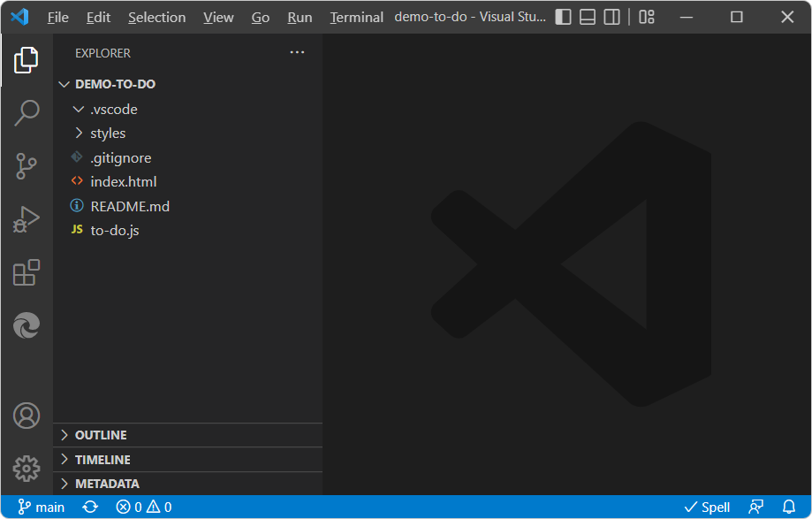Expand the styles folder
Viewport: 812px width, 519px height.
point(108,134)
